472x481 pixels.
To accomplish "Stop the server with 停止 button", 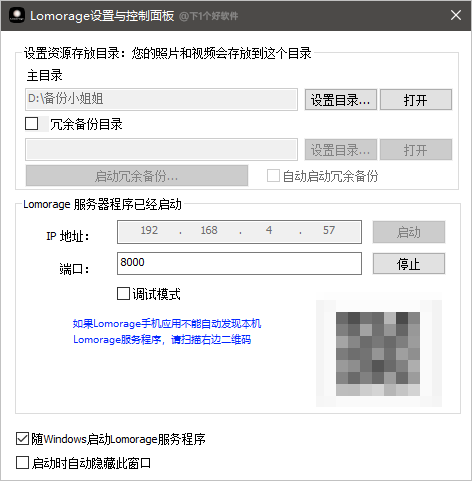I will (x=409, y=264).
